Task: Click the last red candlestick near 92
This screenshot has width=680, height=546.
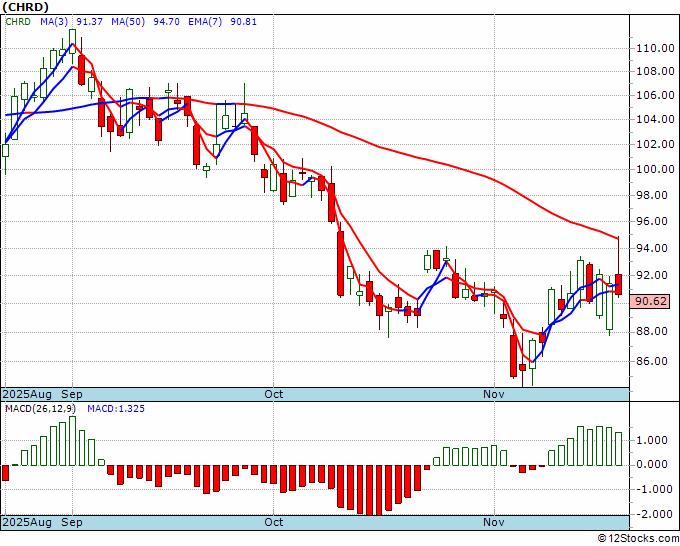Action: click(x=619, y=284)
